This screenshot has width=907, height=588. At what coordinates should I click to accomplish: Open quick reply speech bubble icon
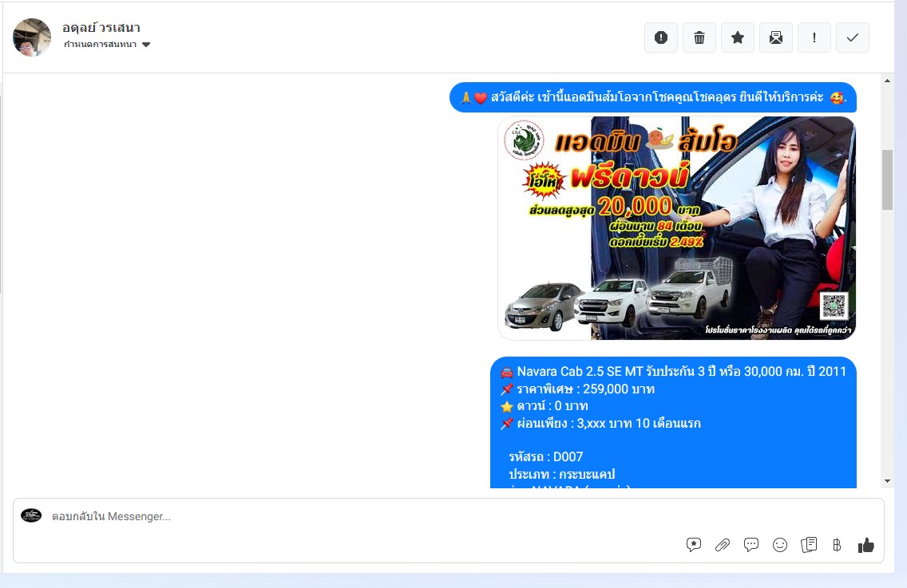[751, 545]
